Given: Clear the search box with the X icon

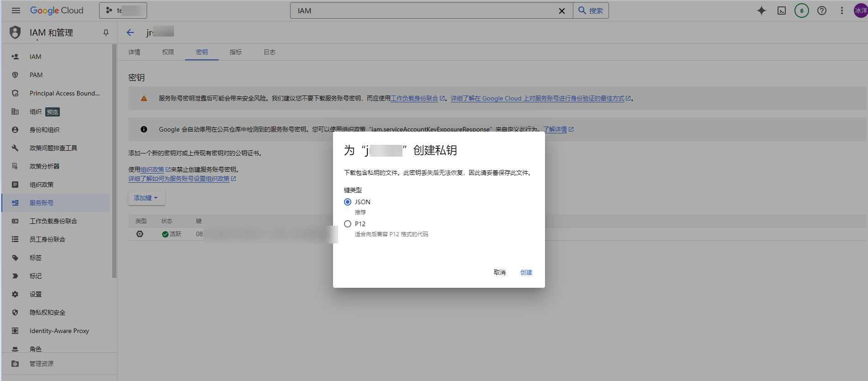Looking at the screenshot, I should click(562, 11).
